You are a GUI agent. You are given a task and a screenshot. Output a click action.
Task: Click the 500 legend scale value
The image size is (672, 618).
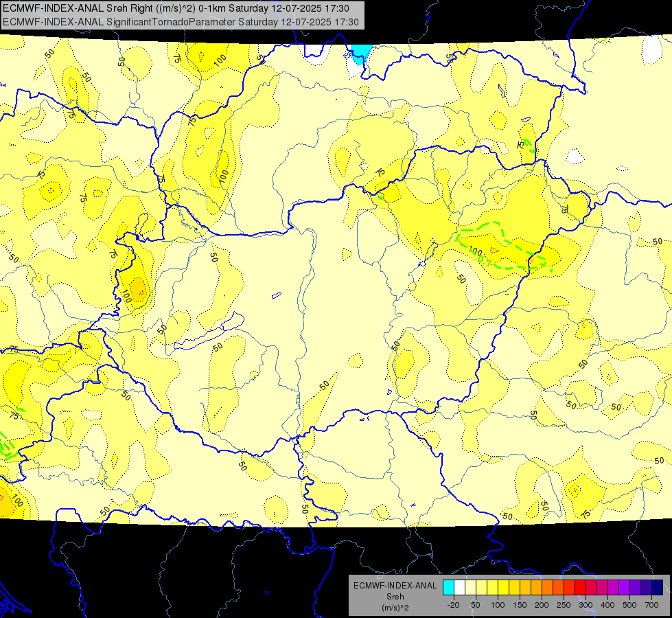coord(629,605)
